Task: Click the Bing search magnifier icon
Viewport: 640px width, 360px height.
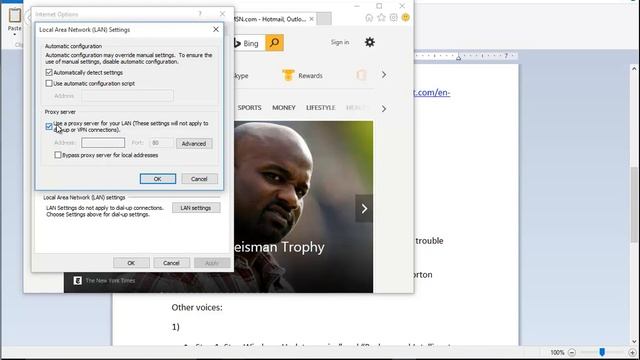Action: point(274,42)
